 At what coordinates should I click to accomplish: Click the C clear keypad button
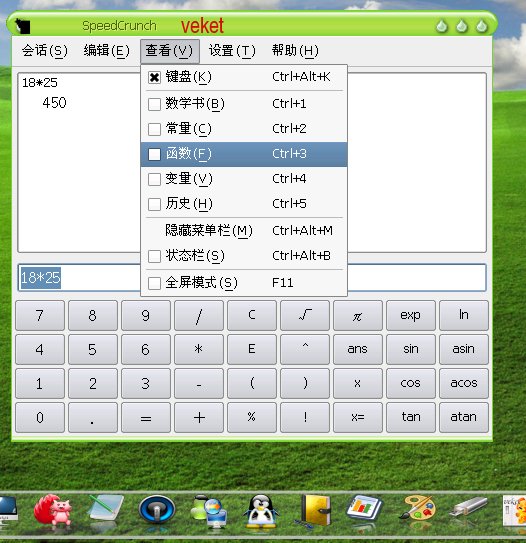(x=252, y=315)
